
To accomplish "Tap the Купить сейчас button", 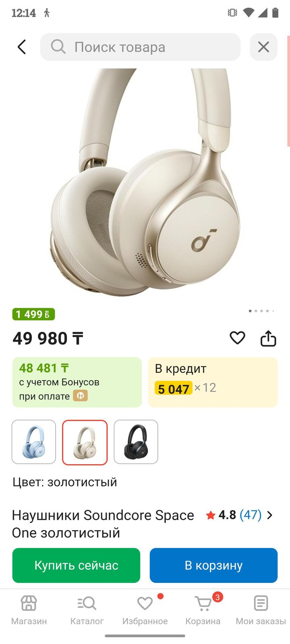I will (x=76, y=565).
